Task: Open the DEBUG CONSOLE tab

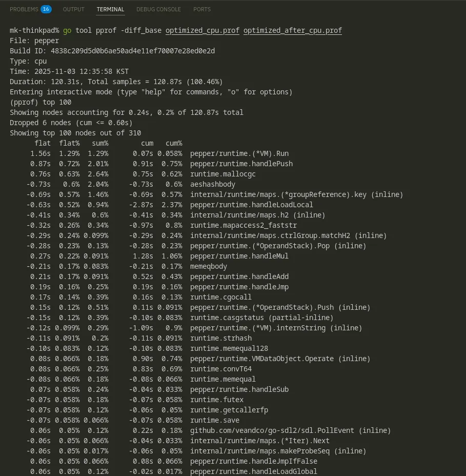Action: pos(158,9)
